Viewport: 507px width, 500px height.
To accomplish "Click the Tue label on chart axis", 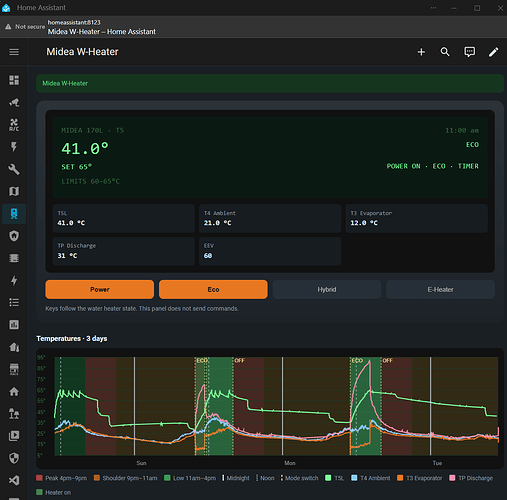I will 437,463.
